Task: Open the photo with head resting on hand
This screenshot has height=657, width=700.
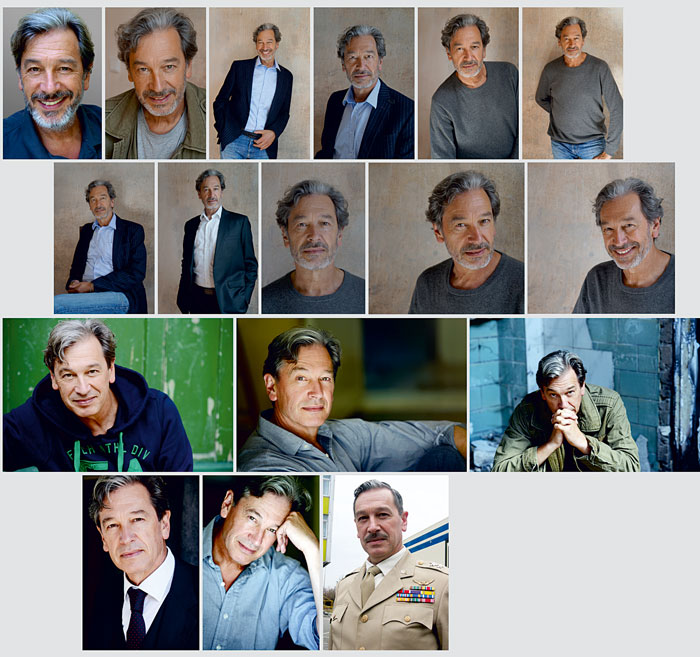Action: tap(262, 562)
